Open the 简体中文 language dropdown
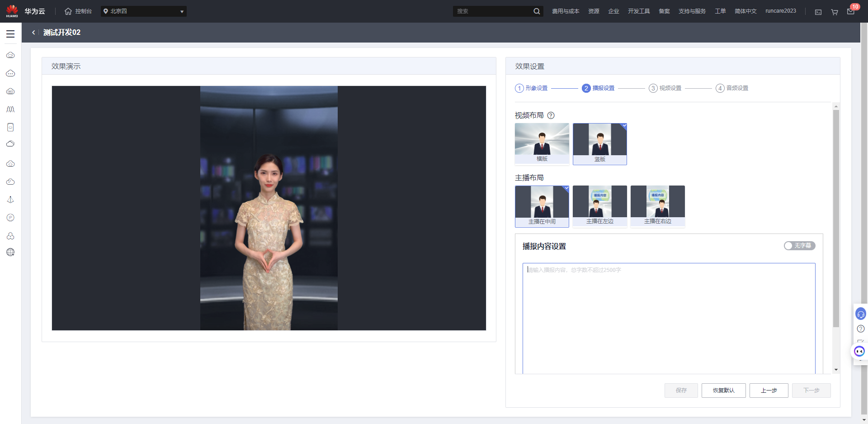 (745, 11)
